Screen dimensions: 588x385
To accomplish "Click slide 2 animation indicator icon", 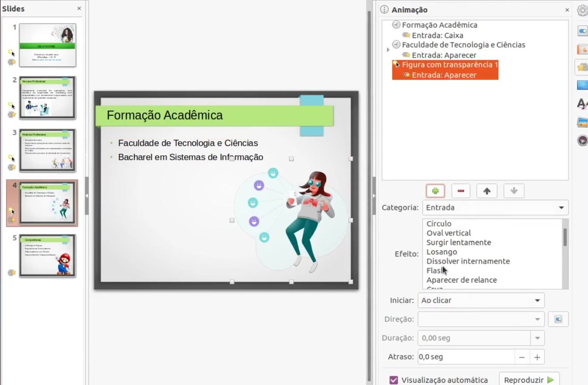I will click(11, 114).
